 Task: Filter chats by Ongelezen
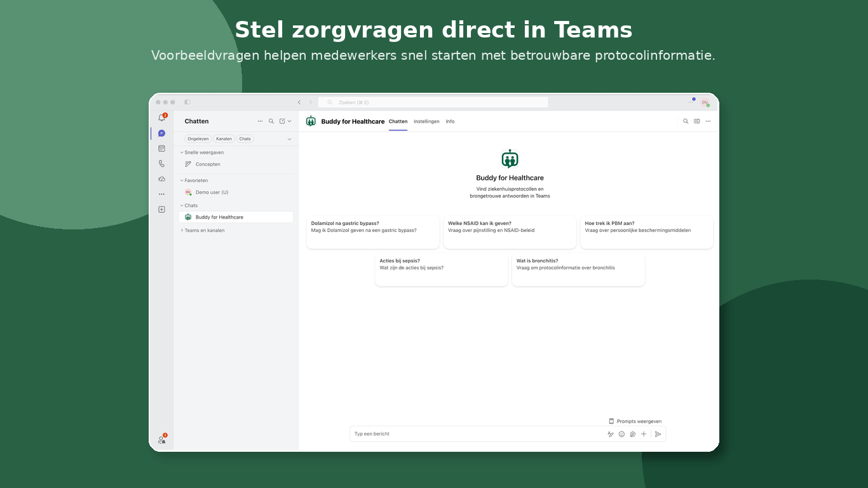click(x=198, y=139)
